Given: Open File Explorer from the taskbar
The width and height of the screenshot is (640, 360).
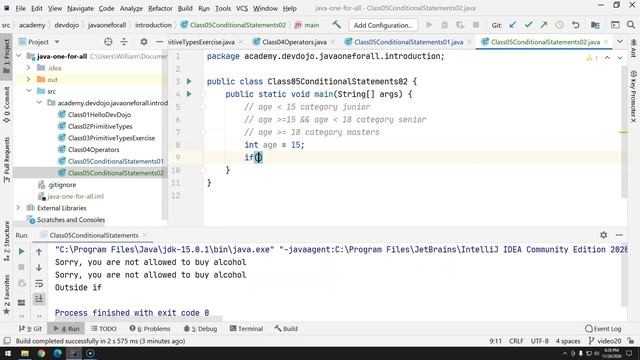Looking at the screenshot, I should [25, 353].
